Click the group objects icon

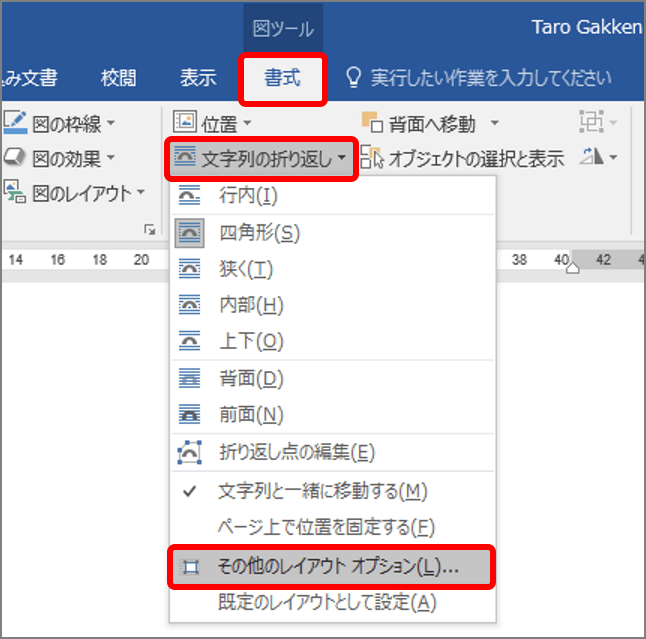pyautogui.click(x=591, y=122)
